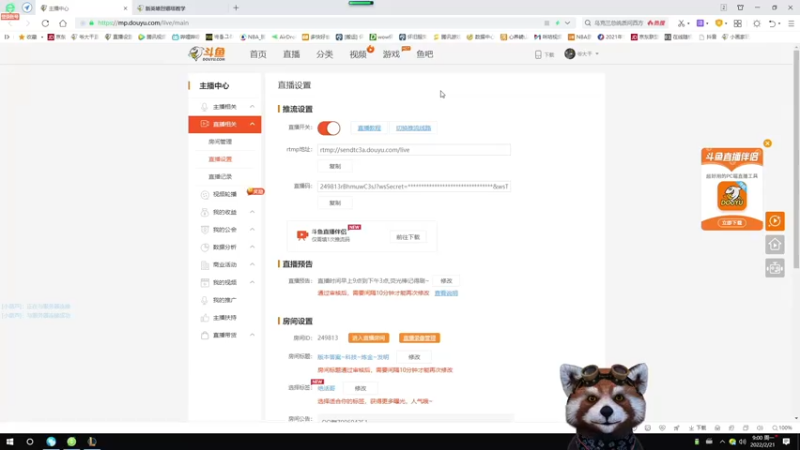Image resolution: width=800 pixels, height=450 pixels.
Task: Expand the 商业活动 sidebar chevron
Action: point(252,264)
